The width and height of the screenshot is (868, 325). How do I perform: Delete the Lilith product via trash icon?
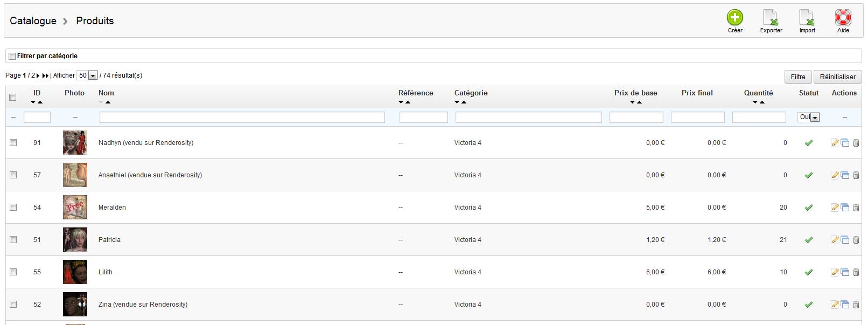coord(856,272)
